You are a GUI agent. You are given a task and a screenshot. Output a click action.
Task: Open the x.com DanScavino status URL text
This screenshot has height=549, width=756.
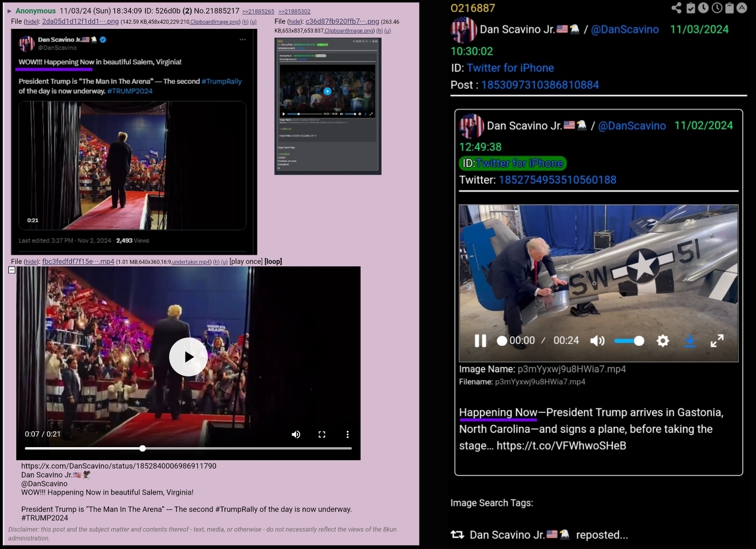[x=119, y=466]
